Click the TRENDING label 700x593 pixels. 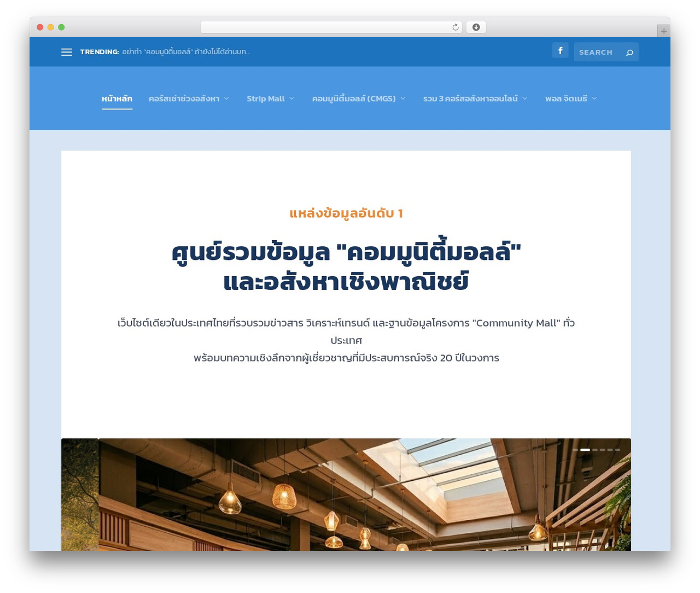[x=100, y=52]
